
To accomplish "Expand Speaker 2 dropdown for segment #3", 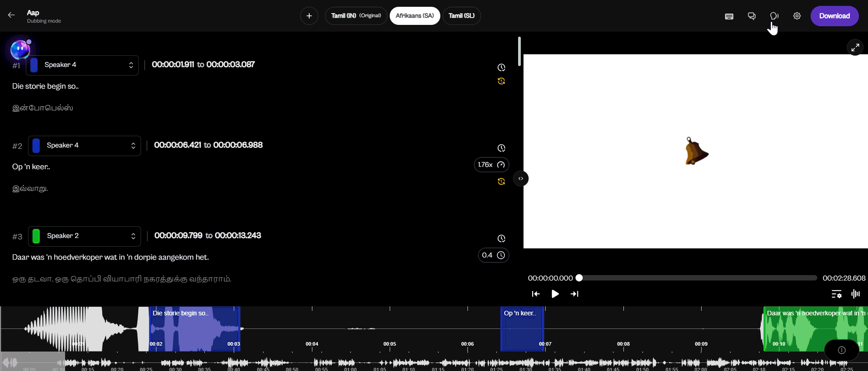I will point(85,236).
